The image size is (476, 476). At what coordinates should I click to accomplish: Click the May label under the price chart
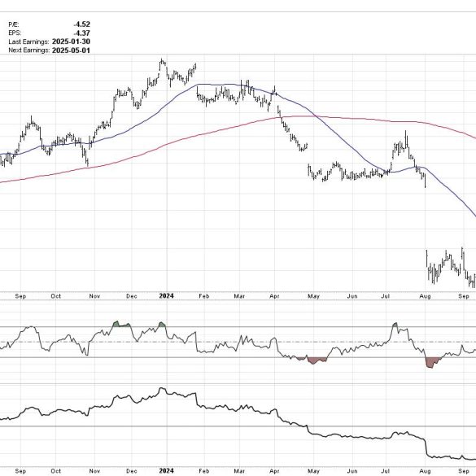[x=313, y=296]
